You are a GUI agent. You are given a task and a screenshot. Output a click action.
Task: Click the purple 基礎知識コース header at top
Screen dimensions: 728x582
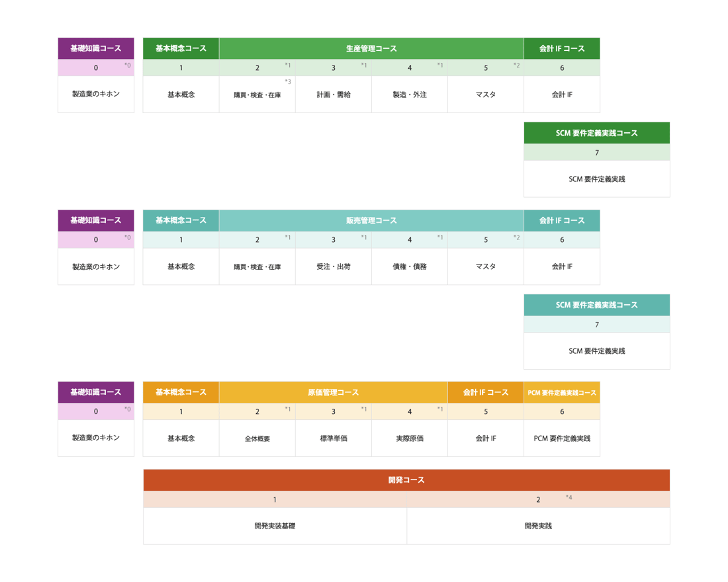click(x=96, y=48)
